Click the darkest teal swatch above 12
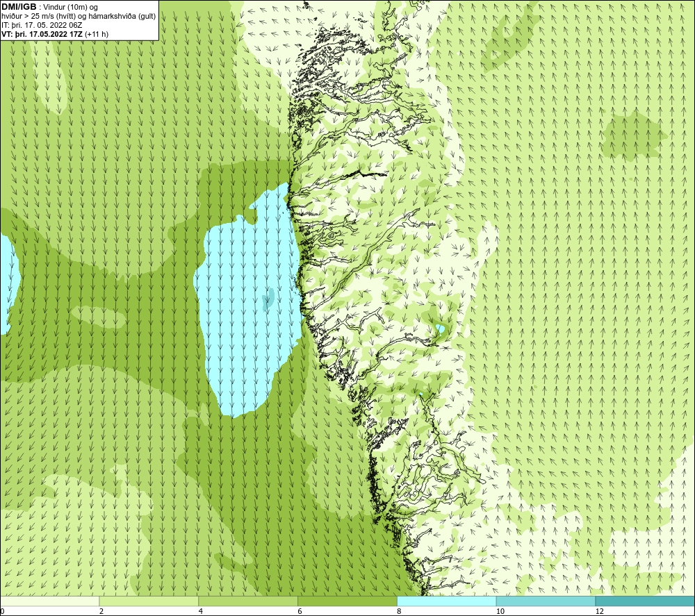The width and height of the screenshot is (695, 616). pyautogui.click(x=646, y=601)
